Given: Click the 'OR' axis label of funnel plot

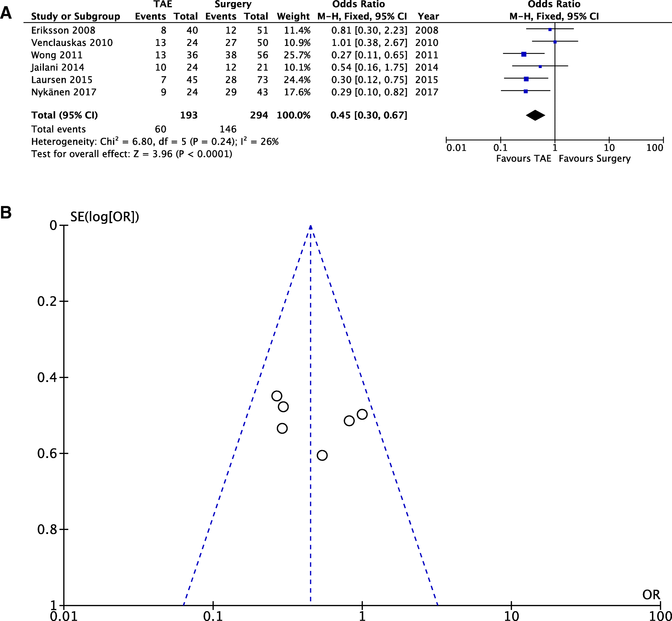Looking at the screenshot, I should (651, 595).
